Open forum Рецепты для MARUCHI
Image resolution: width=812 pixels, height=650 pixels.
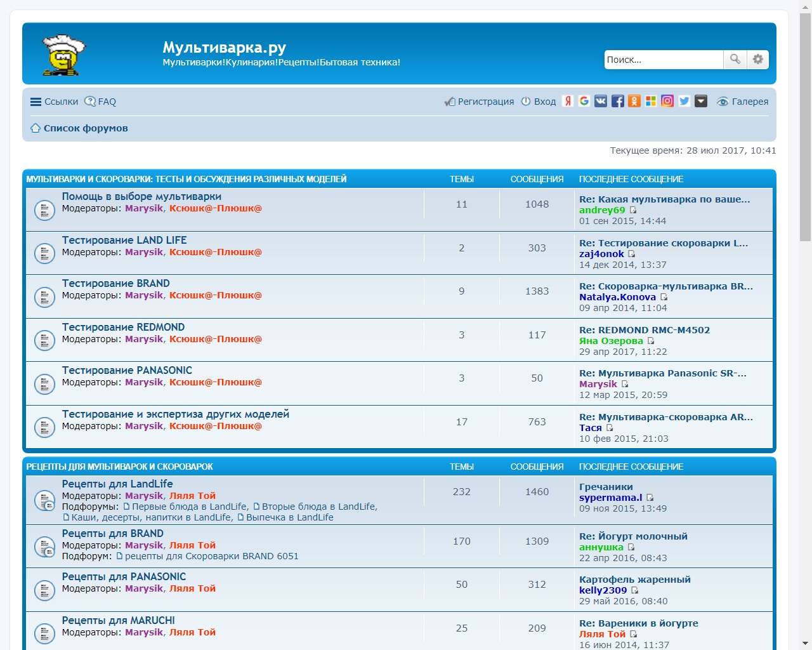coord(118,621)
